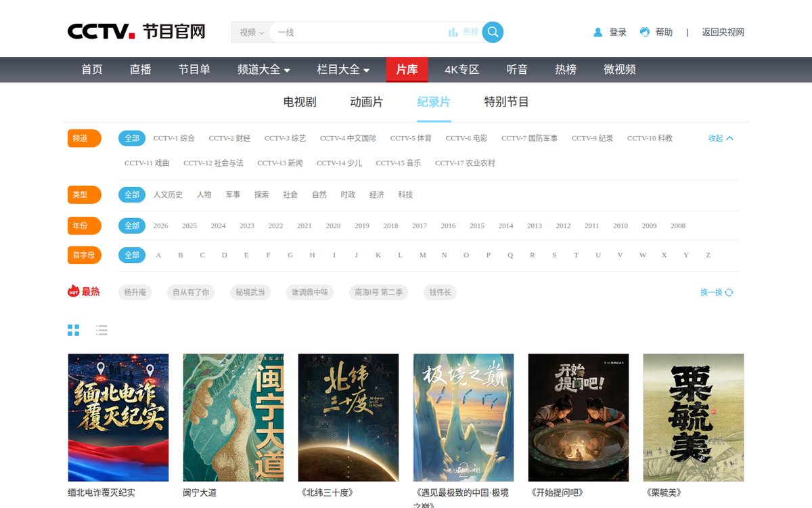Image resolution: width=812 pixels, height=508 pixels.
Task: Filter by year 2008
Action: pyautogui.click(x=678, y=226)
